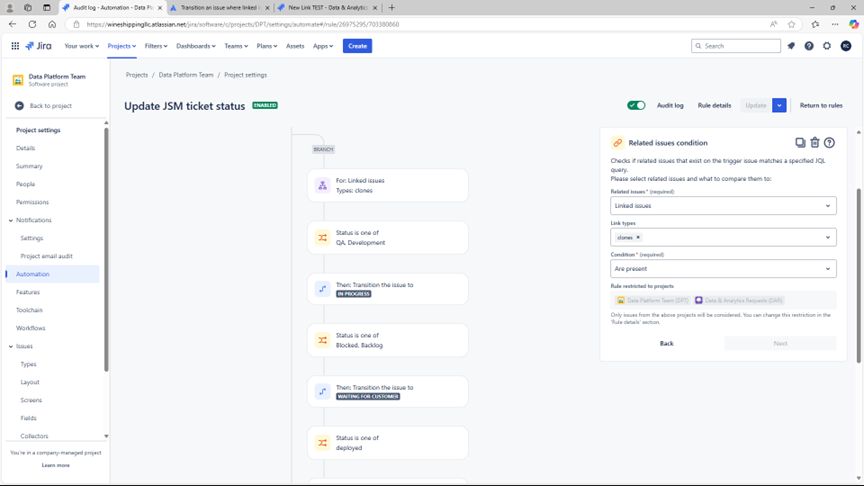Viewport: 864px width, 486px height.
Task: Open the Audit log
Action: click(x=669, y=105)
